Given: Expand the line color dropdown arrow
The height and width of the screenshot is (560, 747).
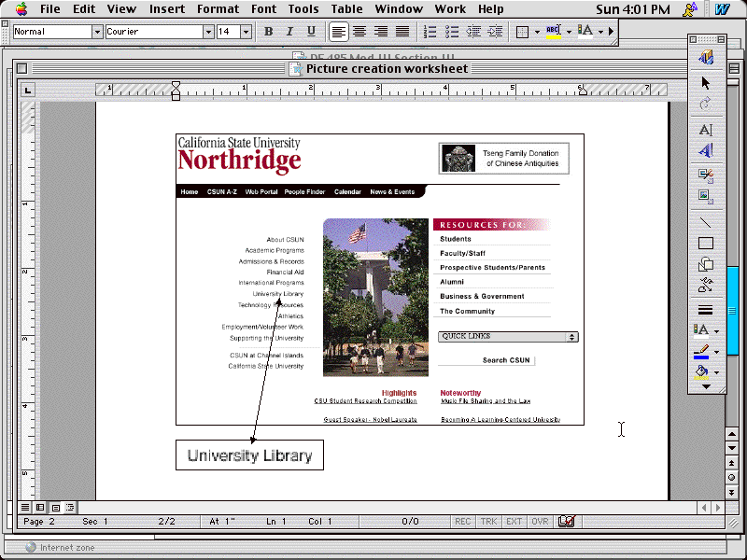Looking at the screenshot, I should [716, 352].
